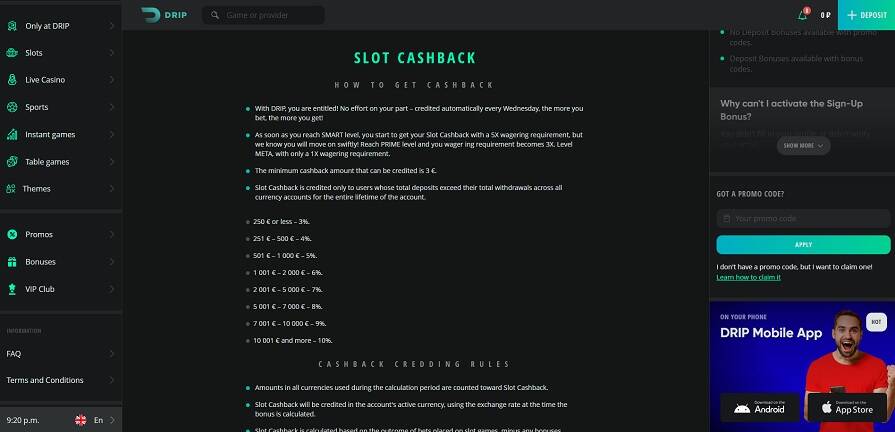
Task: Click the VIP Club diamond icon
Action: click(x=11, y=289)
